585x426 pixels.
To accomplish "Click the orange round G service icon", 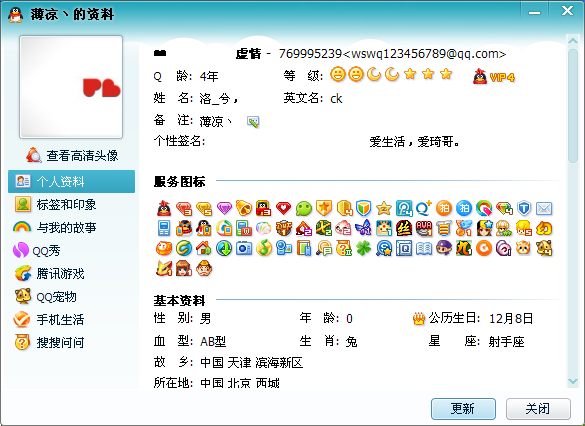I will pos(484,248).
